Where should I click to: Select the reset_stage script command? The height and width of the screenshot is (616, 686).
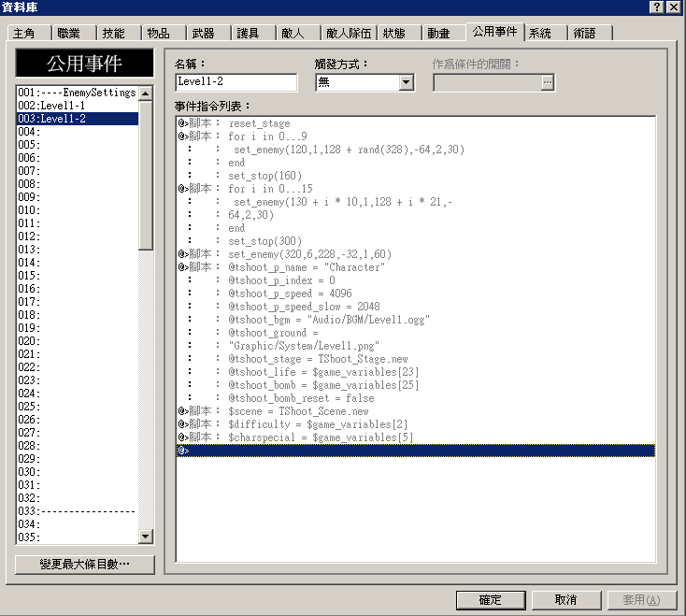[x=416, y=123]
